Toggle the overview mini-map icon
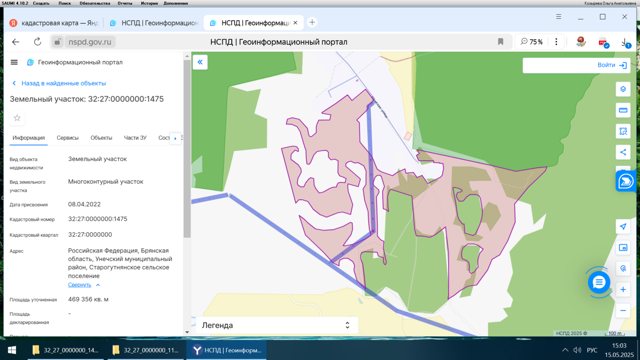Screen dimensions: 640x360 coord(623,247)
